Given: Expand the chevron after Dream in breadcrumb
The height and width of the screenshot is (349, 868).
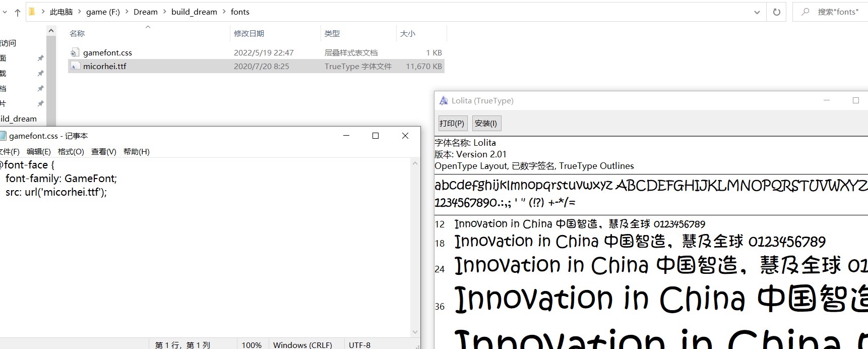Looking at the screenshot, I should pos(164,12).
